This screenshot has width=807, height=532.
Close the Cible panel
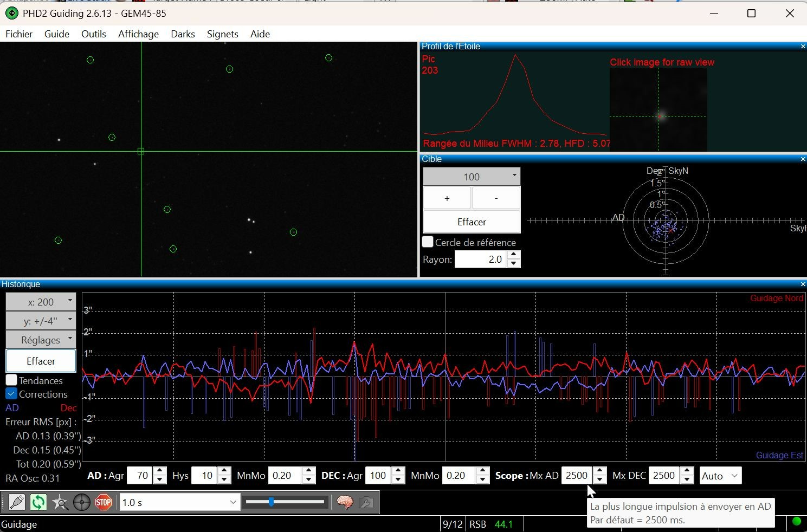pos(803,159)
